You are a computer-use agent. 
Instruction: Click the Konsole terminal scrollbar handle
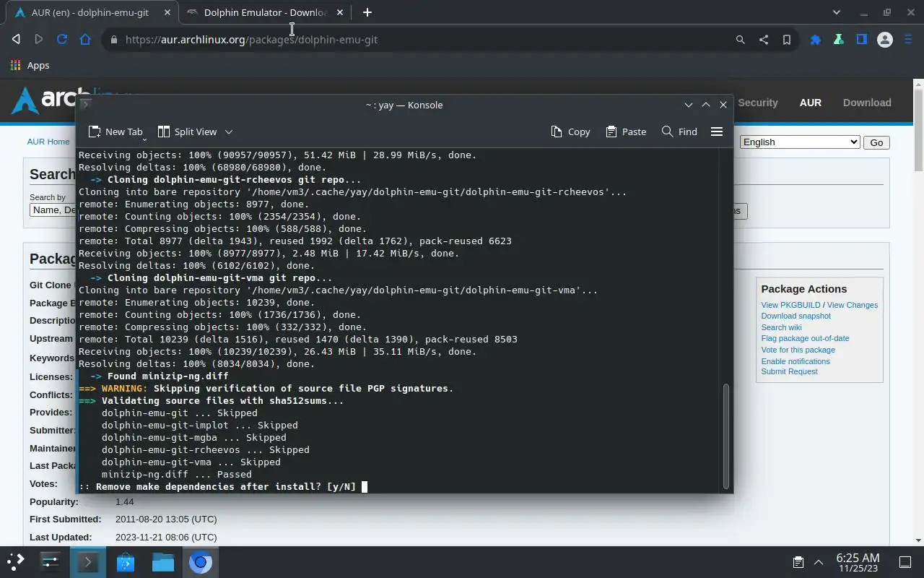coord(725,436)
